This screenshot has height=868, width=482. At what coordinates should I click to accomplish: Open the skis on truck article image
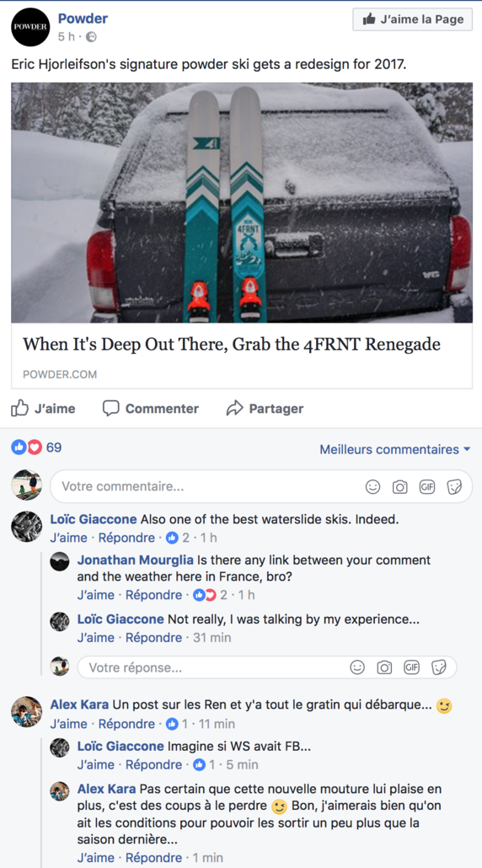[x=242, y=202]
